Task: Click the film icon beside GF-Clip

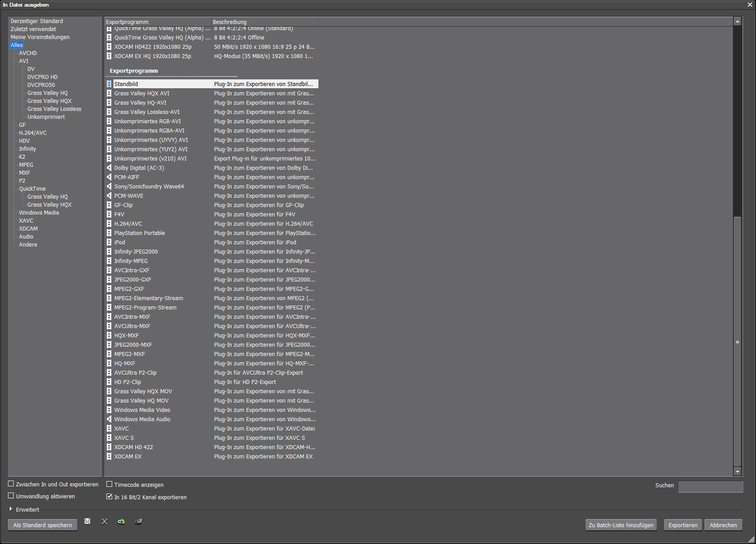Action: tap(109, 205)
